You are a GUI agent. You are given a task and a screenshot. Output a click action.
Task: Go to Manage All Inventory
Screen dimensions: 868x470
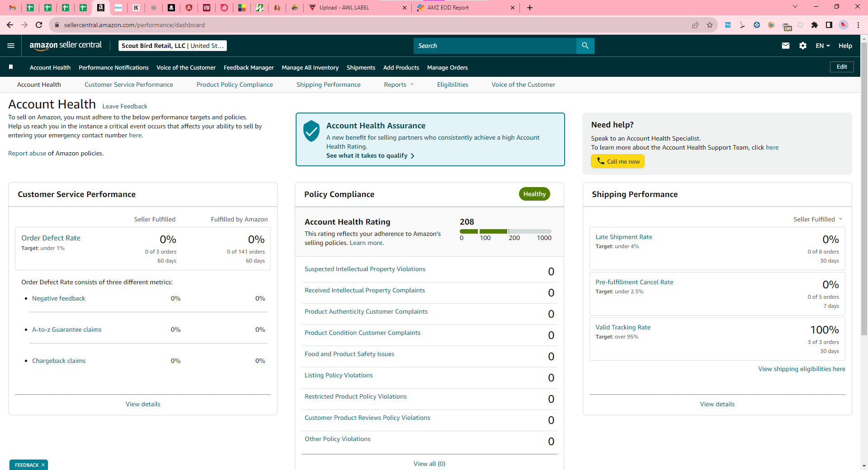[x=310, y=67]
